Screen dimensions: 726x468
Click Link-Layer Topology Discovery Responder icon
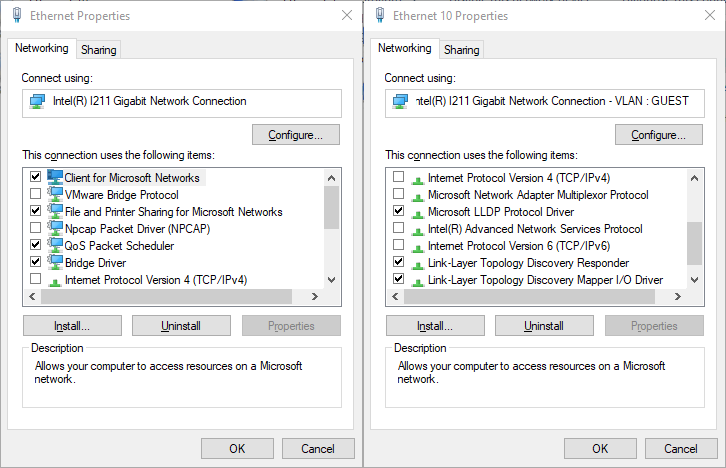418,265
